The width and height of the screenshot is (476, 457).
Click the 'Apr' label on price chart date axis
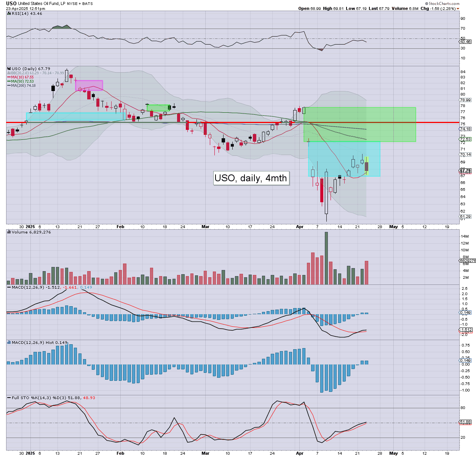pyautogui.click(x=300, y=227)
